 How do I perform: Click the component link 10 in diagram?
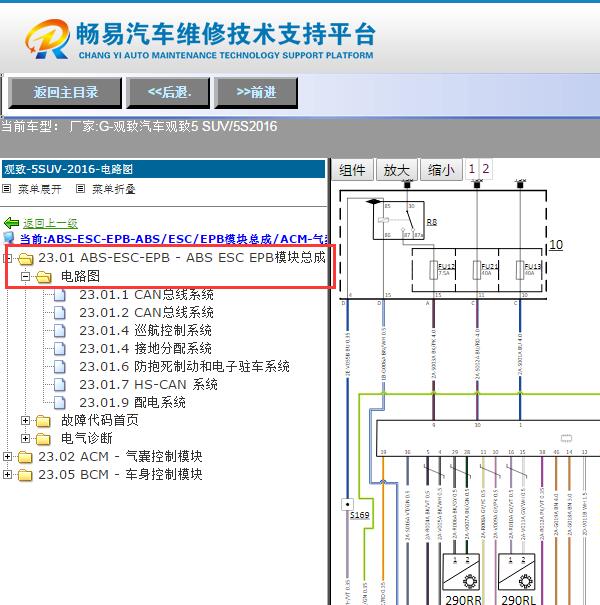pos(556,245)
